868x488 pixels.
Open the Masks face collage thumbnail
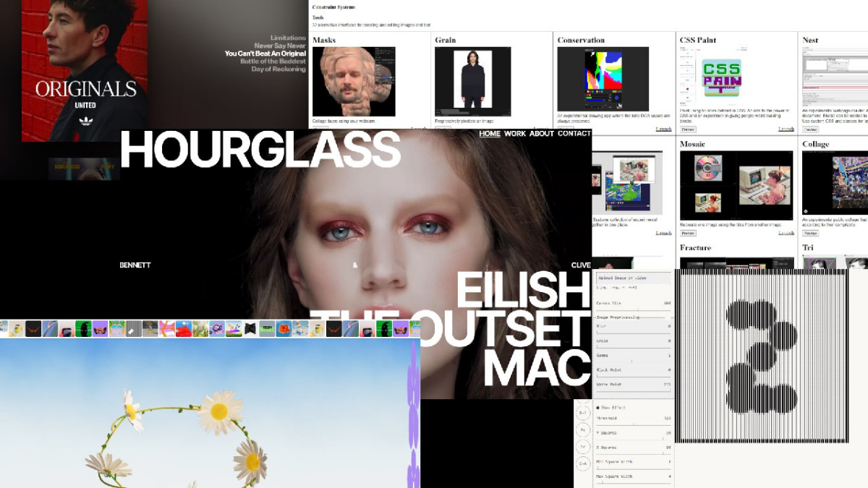(354, 81)
